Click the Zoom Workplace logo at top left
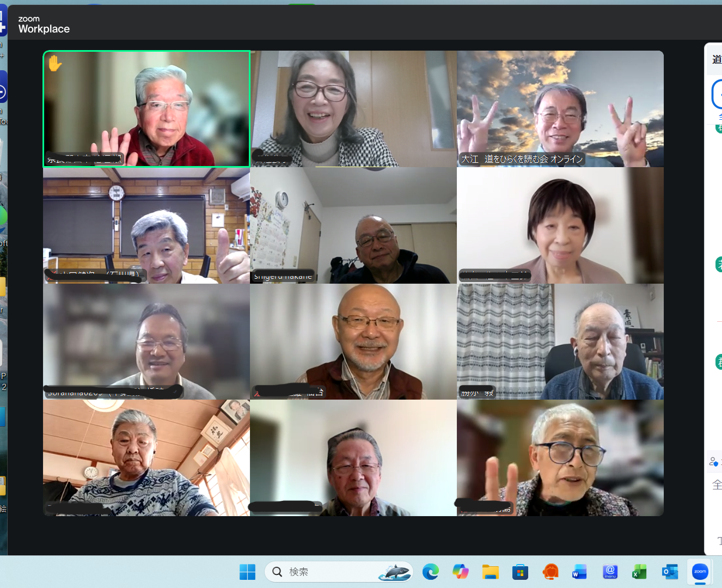The height and width of the screenshot is (588, 722). tap(44, 23)
